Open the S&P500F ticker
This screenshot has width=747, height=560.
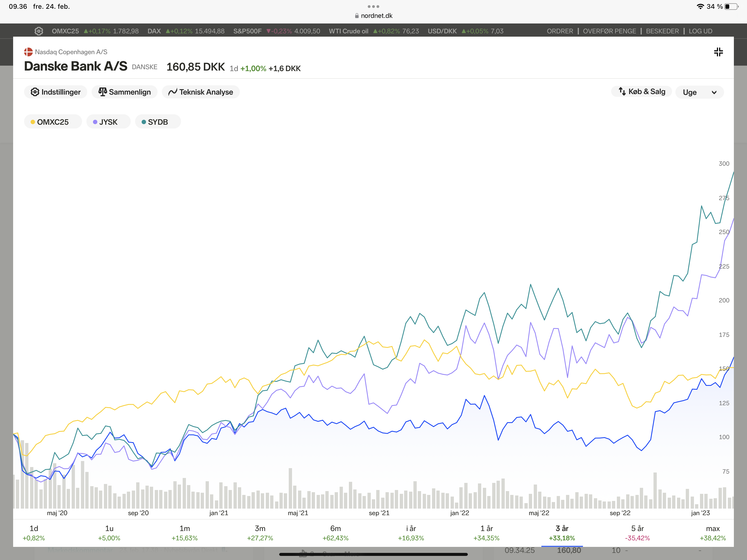click(277, 31)
